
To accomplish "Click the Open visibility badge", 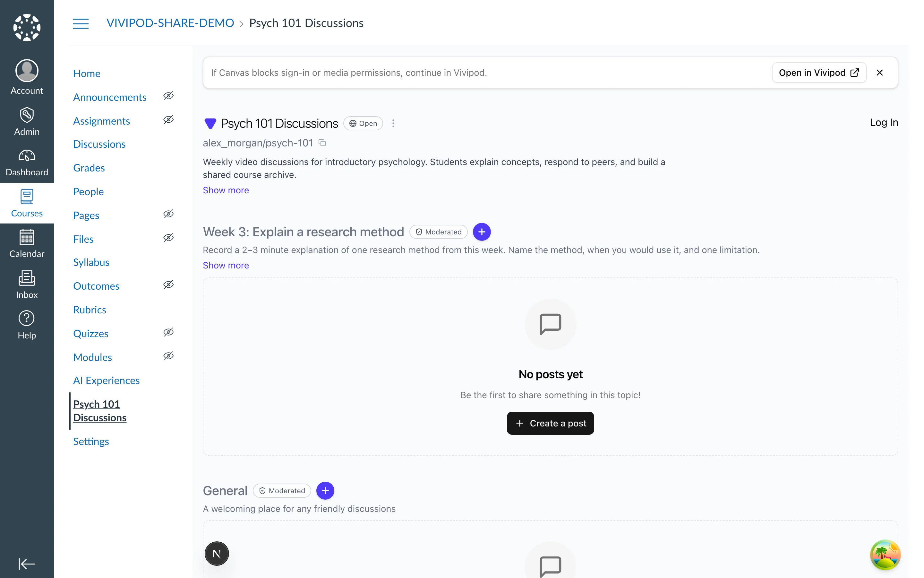I will (x=363, y=124).
